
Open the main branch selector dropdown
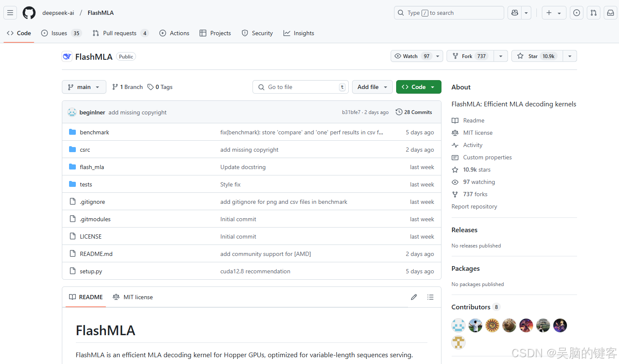[84, 87]
